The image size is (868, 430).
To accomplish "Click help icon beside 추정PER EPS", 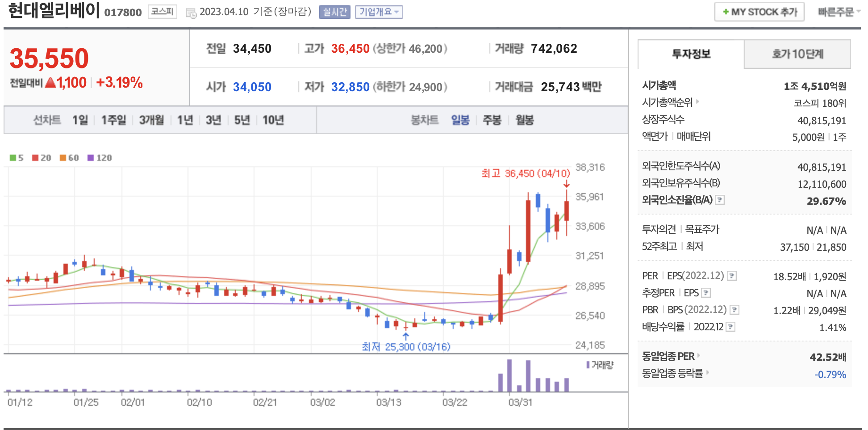I will 705,293.
